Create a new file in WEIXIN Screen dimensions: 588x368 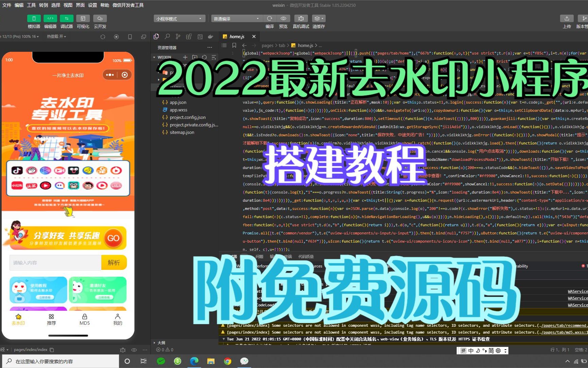[185, 57]
